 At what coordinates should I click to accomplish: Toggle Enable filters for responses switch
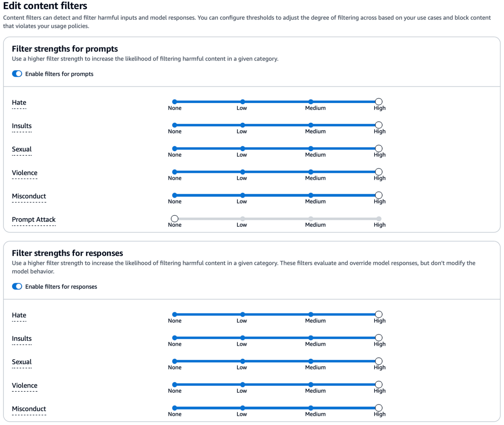17,287
